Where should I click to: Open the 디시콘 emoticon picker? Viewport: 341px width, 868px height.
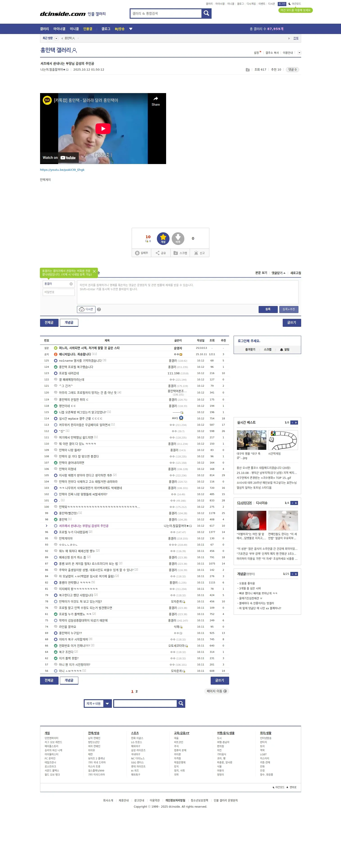(86, 309)
